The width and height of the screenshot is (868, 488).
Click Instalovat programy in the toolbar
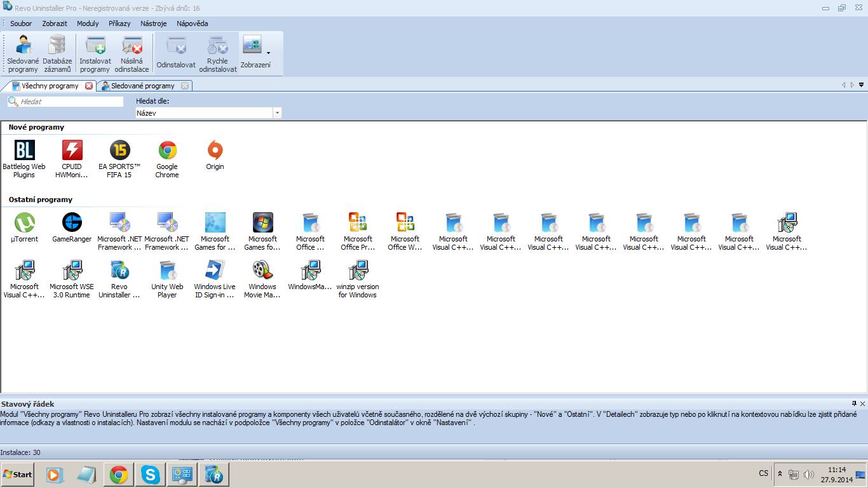point(95,54)
